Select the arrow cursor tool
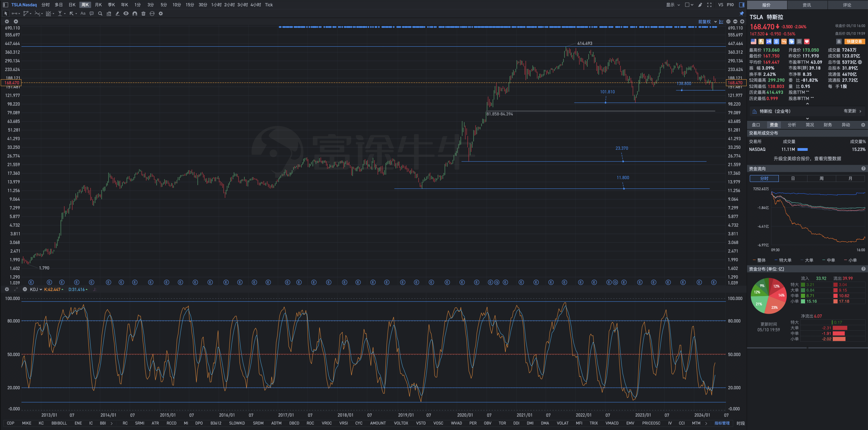868x430 pixels. [x=6, y=13]
